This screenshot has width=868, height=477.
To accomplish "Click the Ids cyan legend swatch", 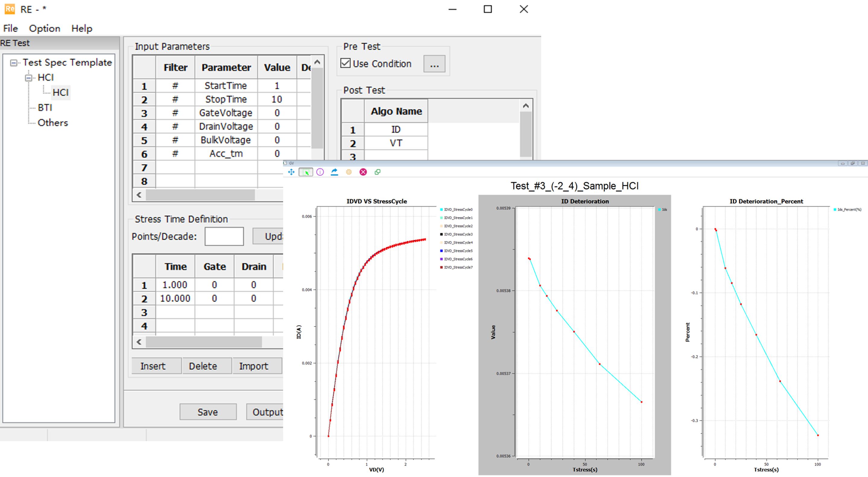I will pyautogui.click(x=659, y=209).
